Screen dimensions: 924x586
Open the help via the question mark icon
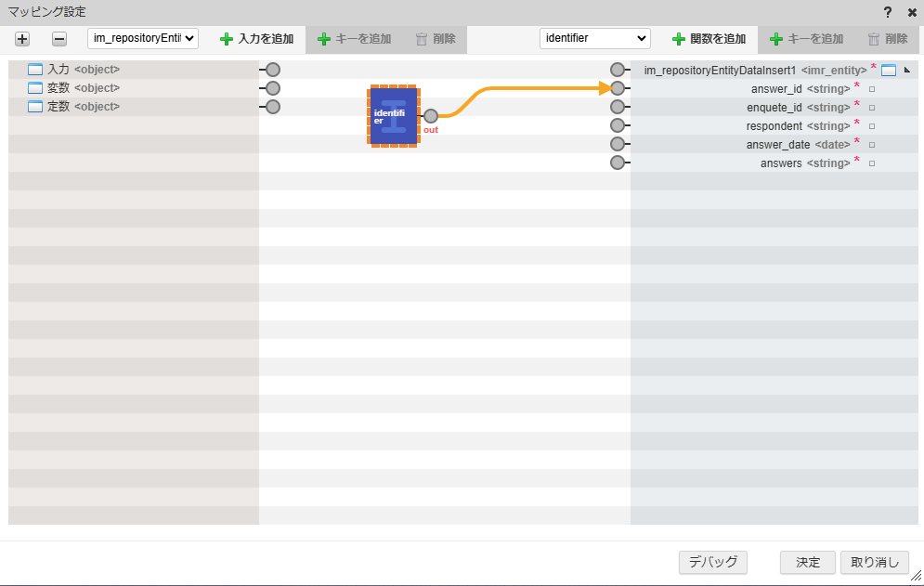(887, 12)
